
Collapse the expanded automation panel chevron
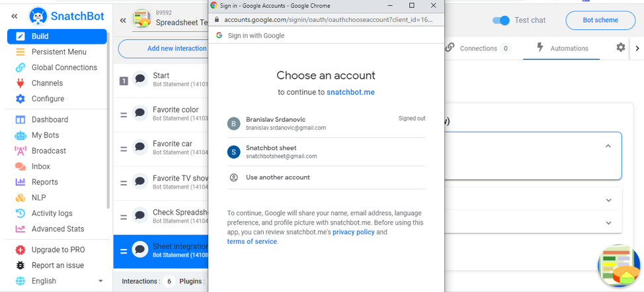pyautogui.click(x=608, y=146)
